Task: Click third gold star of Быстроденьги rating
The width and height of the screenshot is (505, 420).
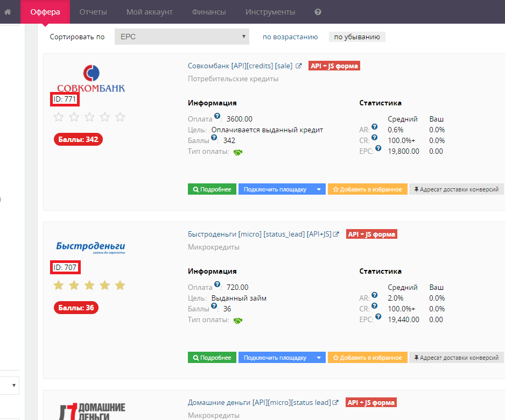Action: (89, 285)
